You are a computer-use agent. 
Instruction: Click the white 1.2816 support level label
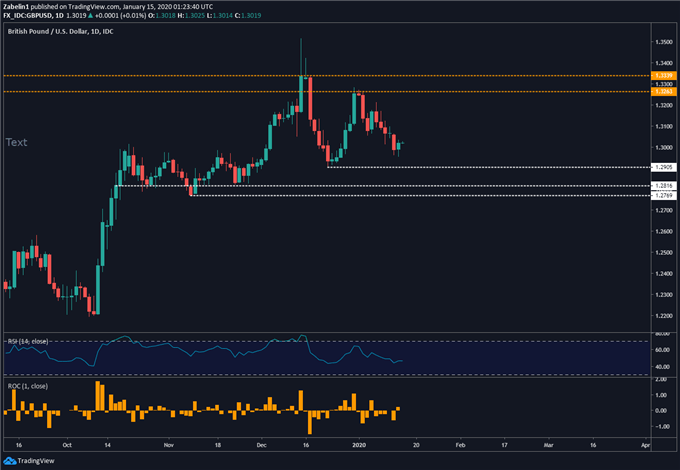point(664,186)
